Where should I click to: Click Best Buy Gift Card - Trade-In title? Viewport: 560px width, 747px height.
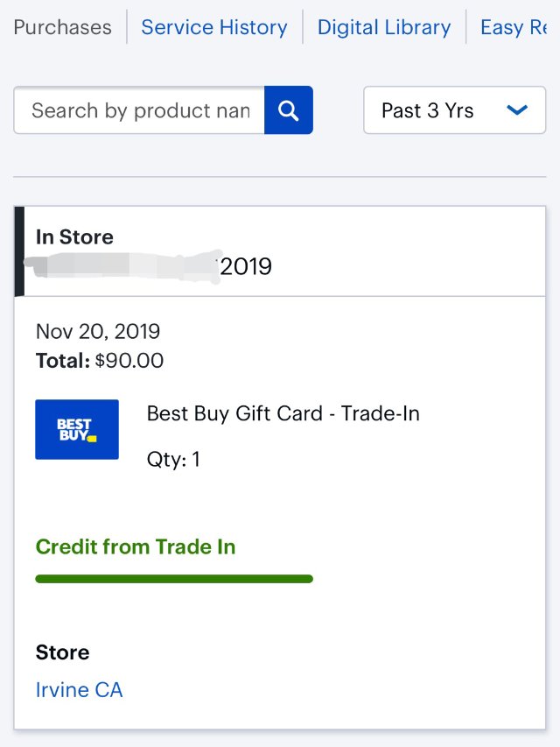click(283, 413)
